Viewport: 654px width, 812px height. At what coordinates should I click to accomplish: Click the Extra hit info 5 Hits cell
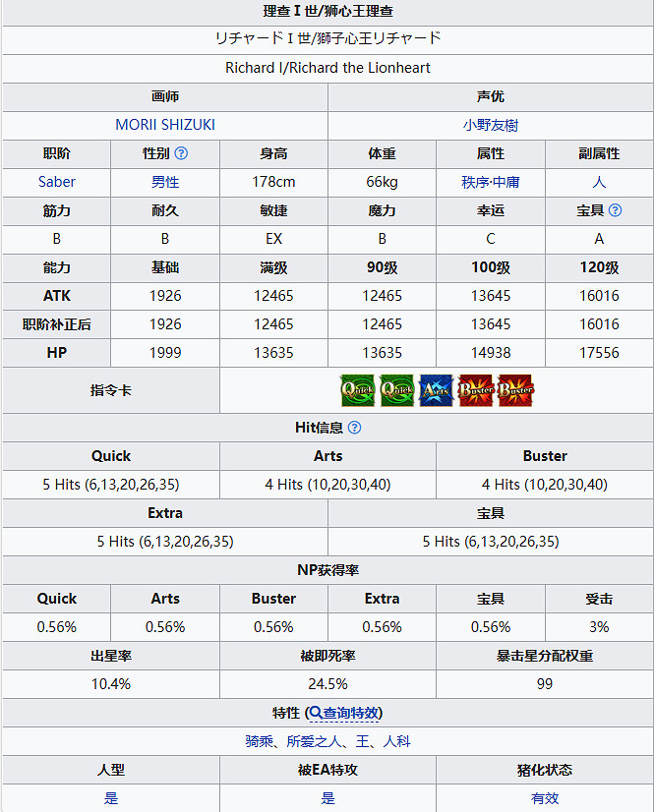[165, 542]
